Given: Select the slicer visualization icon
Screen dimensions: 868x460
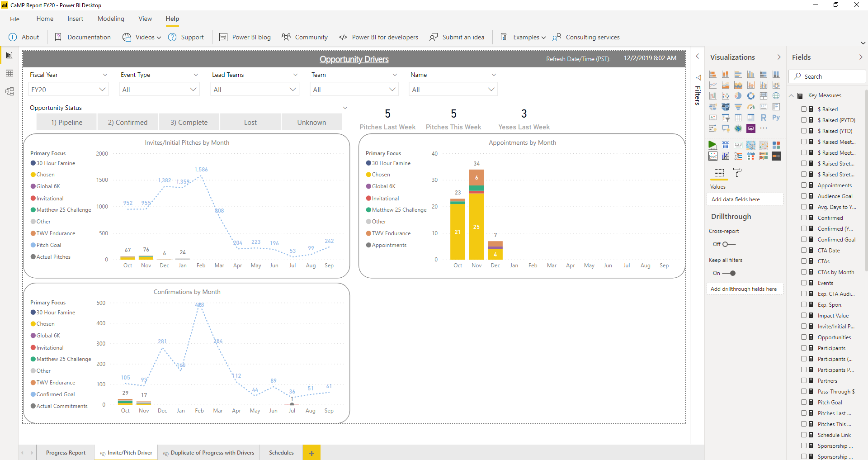Looking at the screenshot, I should tap(726, 118).
